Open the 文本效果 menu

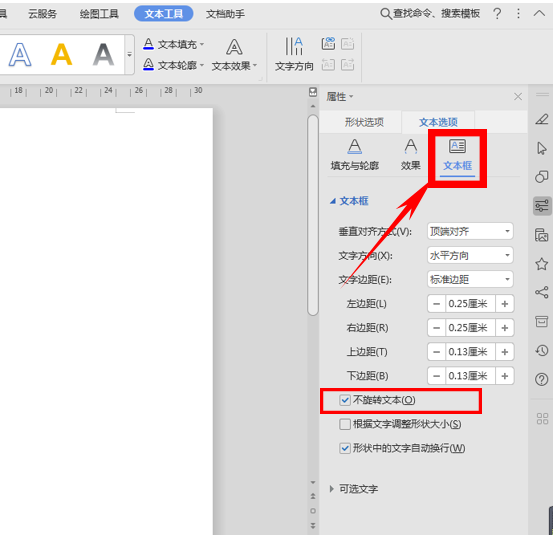click(234, 55)
